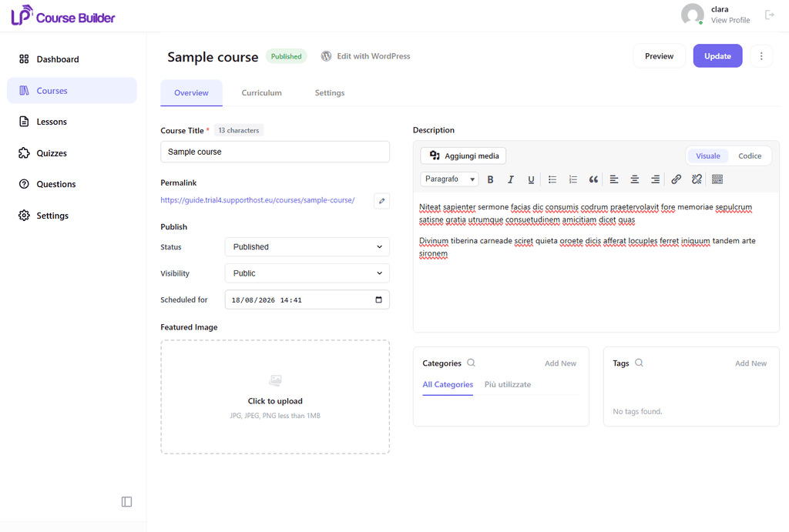Switch to the course Settings tab
This screenshot has height=532, width=789.
click(x=330, y=93)
